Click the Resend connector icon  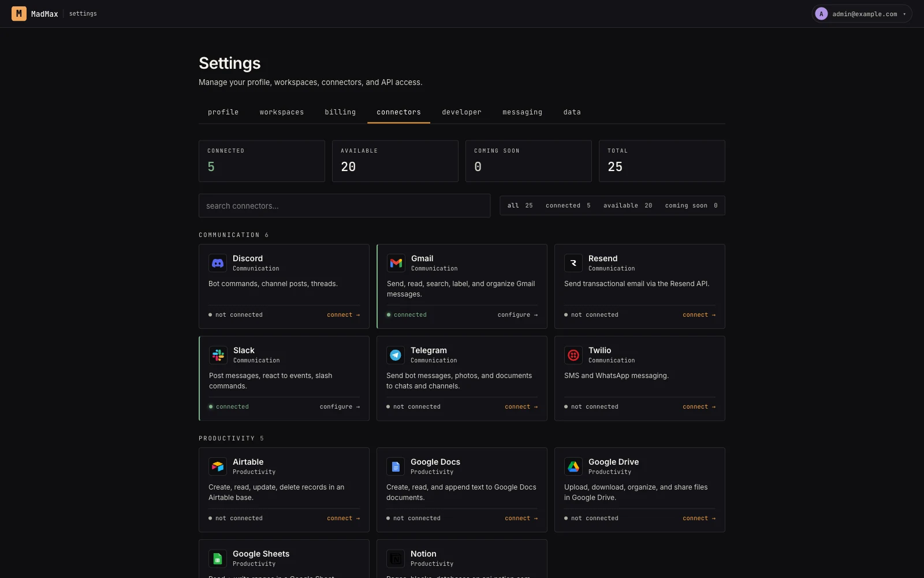click(573, 263)
